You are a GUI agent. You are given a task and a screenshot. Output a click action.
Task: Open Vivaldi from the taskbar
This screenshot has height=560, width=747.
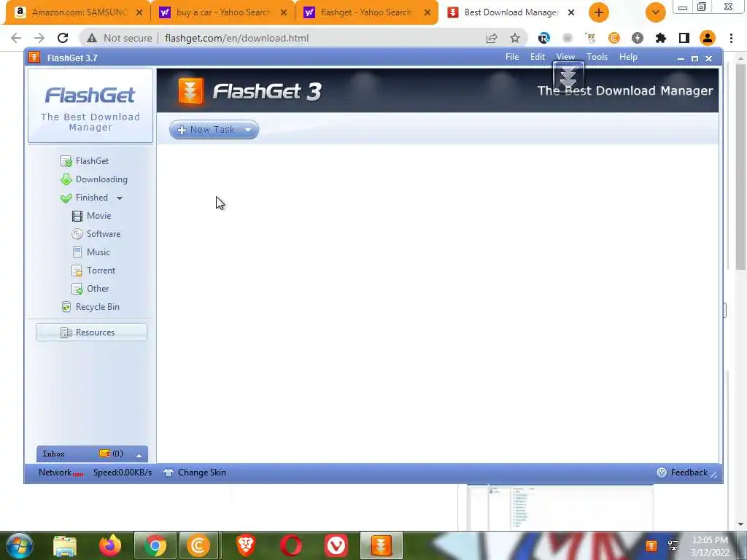point(336,545)
